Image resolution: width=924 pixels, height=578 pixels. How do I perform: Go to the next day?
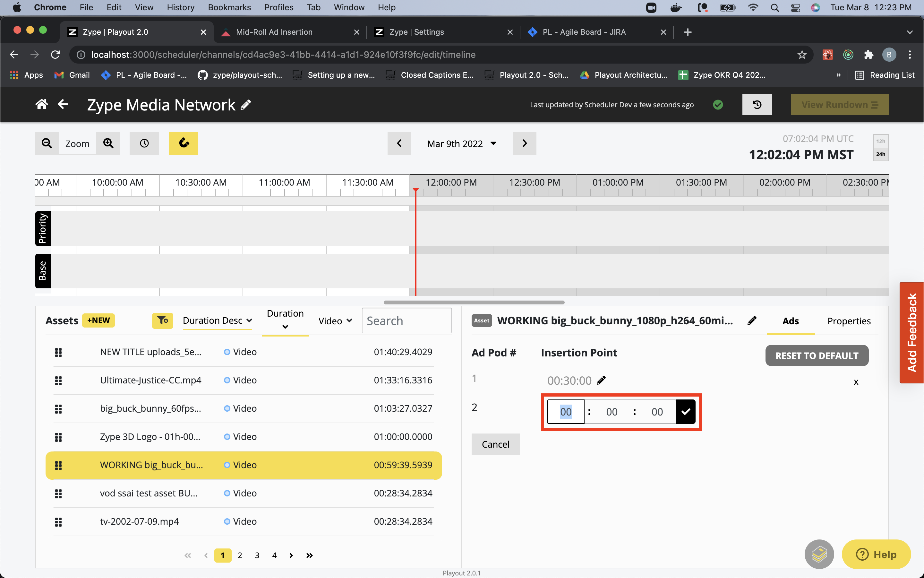point(525,143)
